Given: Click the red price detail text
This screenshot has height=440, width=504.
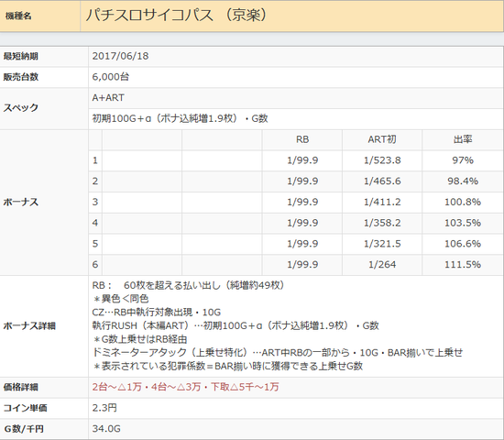Looking at the screenshot, I should click(x=185, y=387).
